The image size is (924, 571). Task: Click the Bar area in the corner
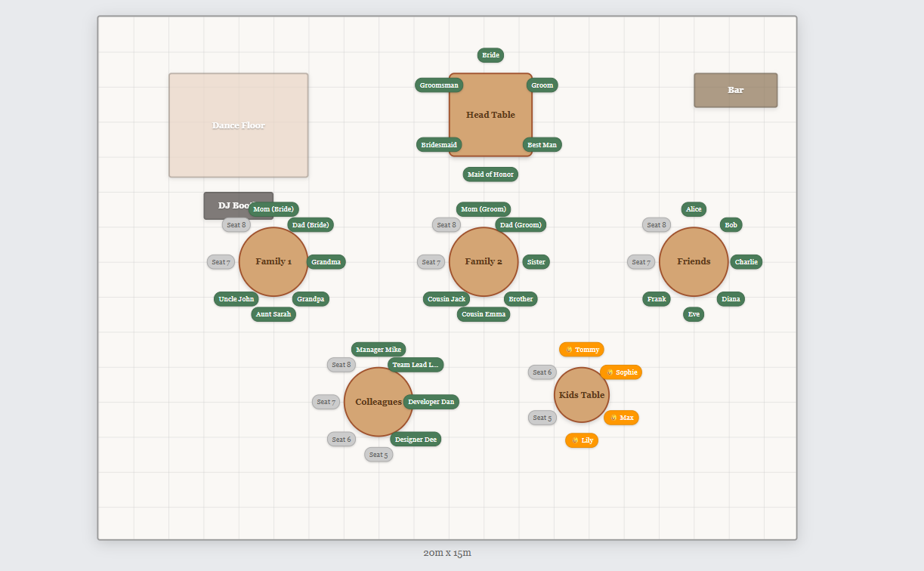pos(734,90)
